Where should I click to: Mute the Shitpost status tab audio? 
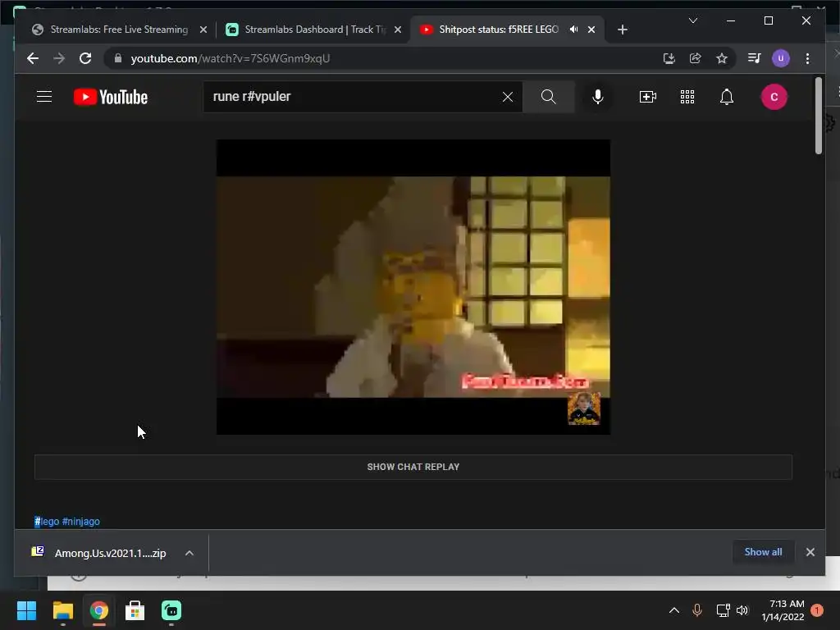[573, 30]
